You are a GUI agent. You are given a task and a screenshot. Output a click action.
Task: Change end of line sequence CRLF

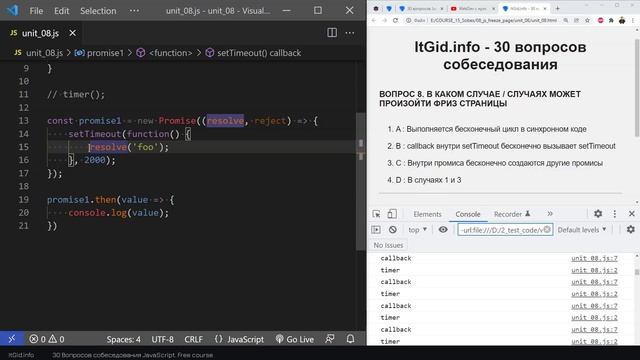click(193, 339)
